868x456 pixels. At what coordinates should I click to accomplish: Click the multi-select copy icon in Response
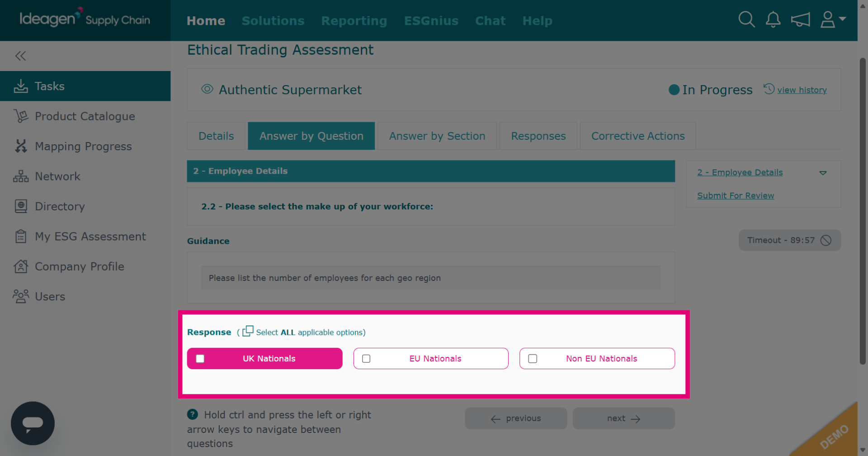[x=248, y=331]
